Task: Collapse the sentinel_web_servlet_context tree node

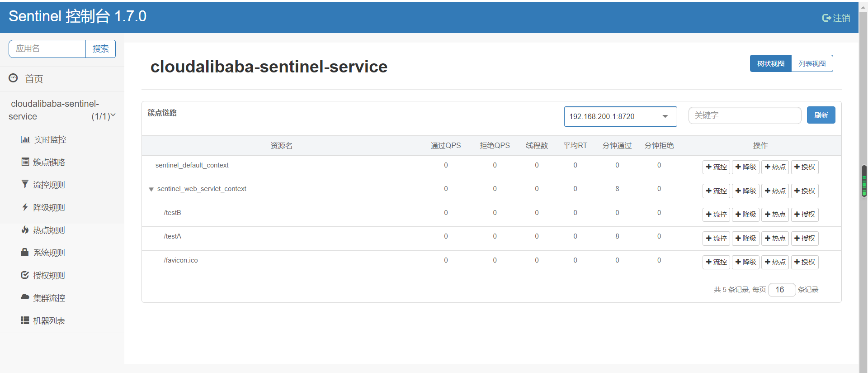Action: tap(151, 189)
